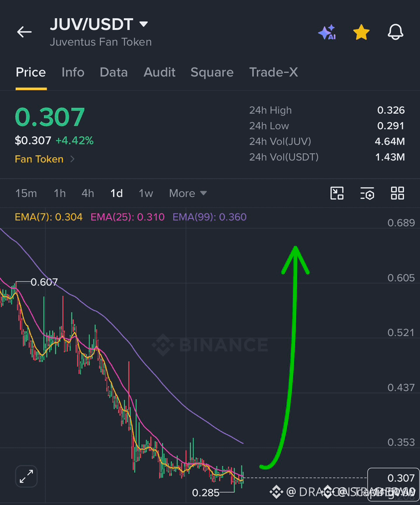This screenshot has width=420, height=505.
Task: Click the 24h Low value 0.291
Action: click(391, 126)
